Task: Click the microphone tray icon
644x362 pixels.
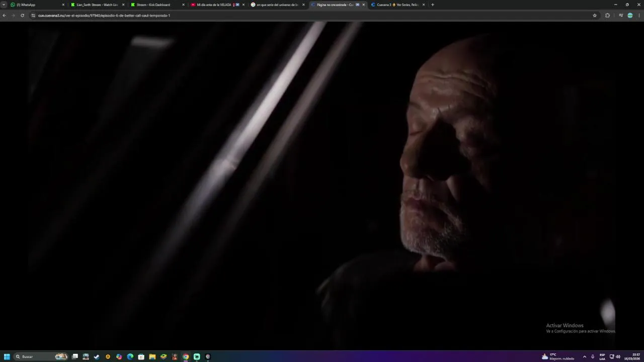Action: (x=593, y=356)
